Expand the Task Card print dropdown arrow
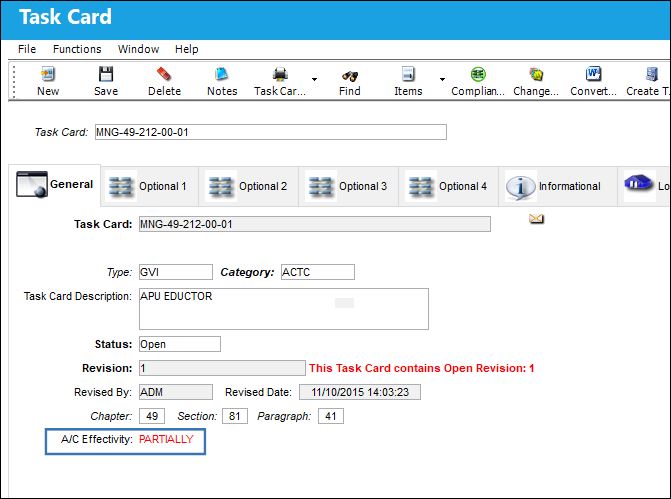Image resolution: width=671 pixels, height=499 pixels. tap(315, 79)
